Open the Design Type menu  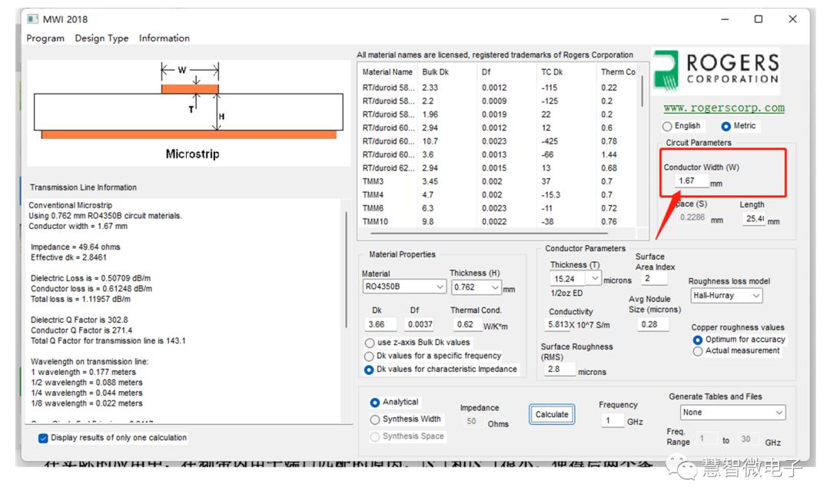[x=101, y=38]
